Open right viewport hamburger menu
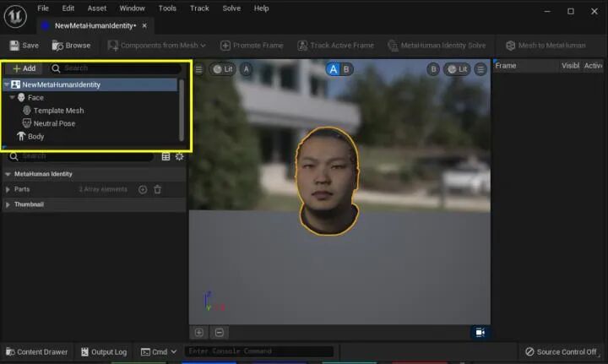Viewport: 608px width, 364px height. coord(480,69)
